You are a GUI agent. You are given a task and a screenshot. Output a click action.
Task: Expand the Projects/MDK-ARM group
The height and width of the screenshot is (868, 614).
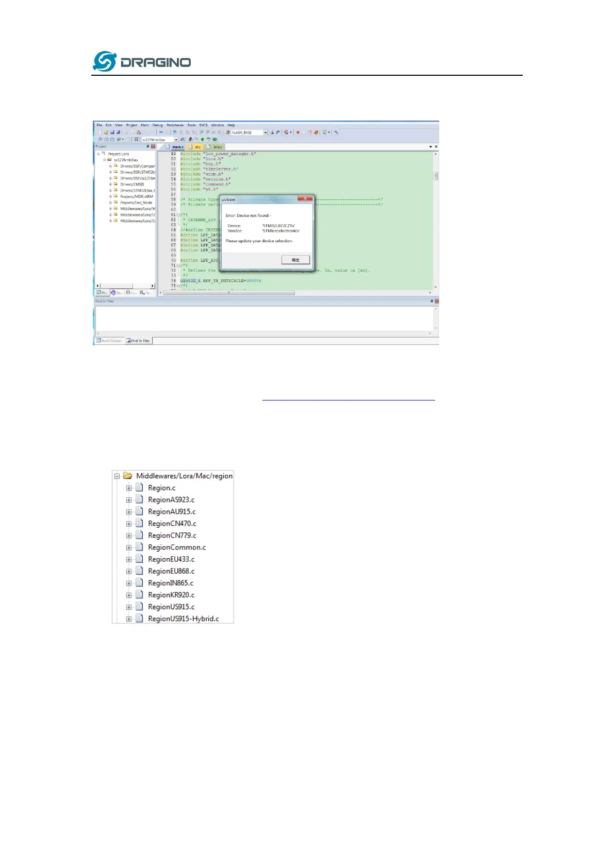click(110, 196)
